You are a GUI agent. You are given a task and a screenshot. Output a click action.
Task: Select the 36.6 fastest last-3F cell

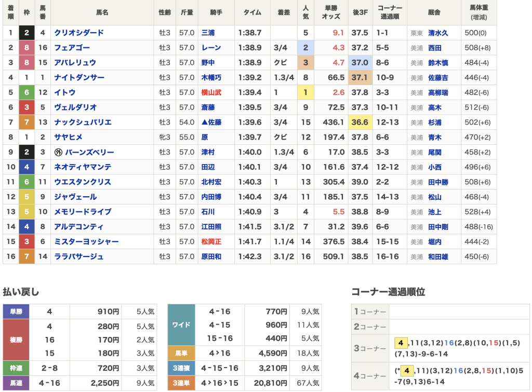360,123
